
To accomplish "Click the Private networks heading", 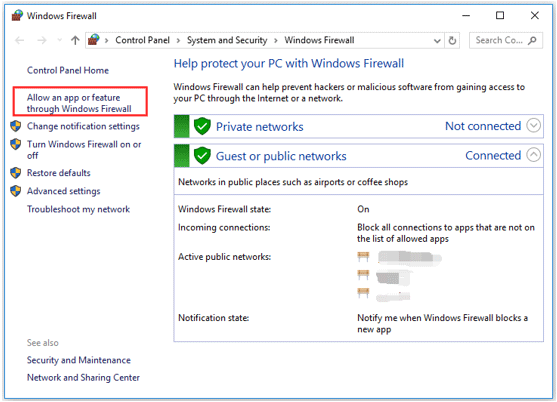I will click(260, 127).
